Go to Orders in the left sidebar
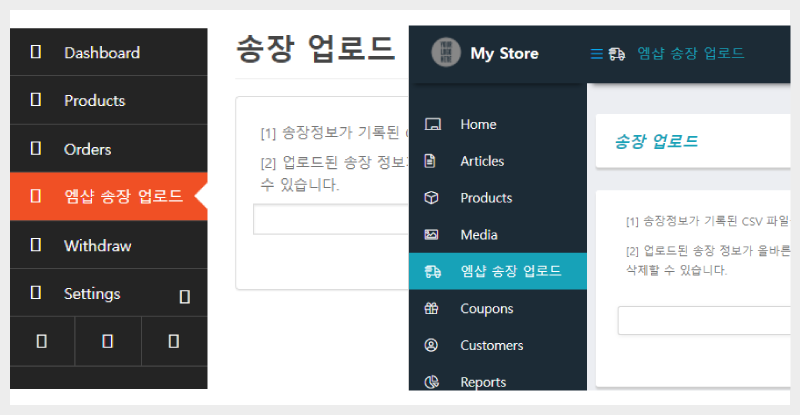Image resolution: width=800 pixels, height=415 pixels. 108,149
